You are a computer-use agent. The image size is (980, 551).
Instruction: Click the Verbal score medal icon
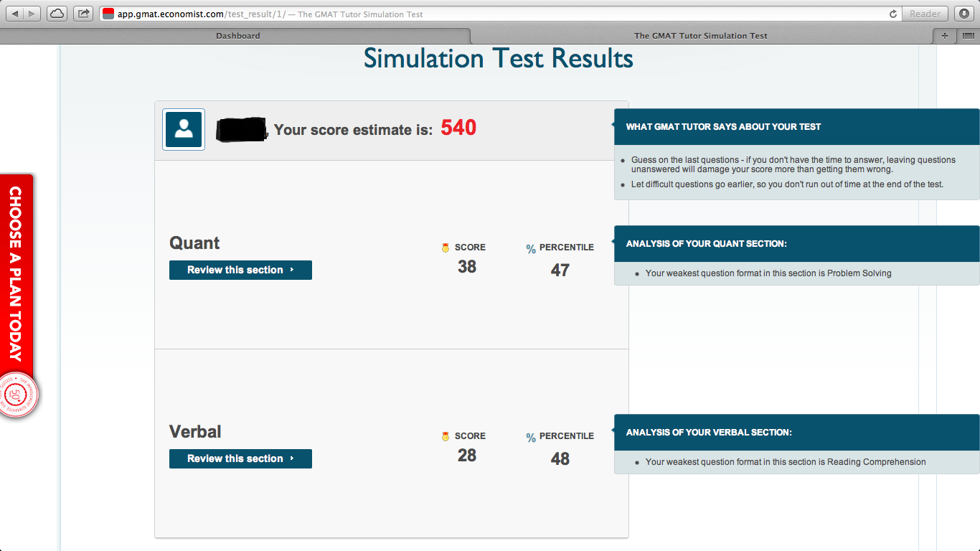coord(446,436)
